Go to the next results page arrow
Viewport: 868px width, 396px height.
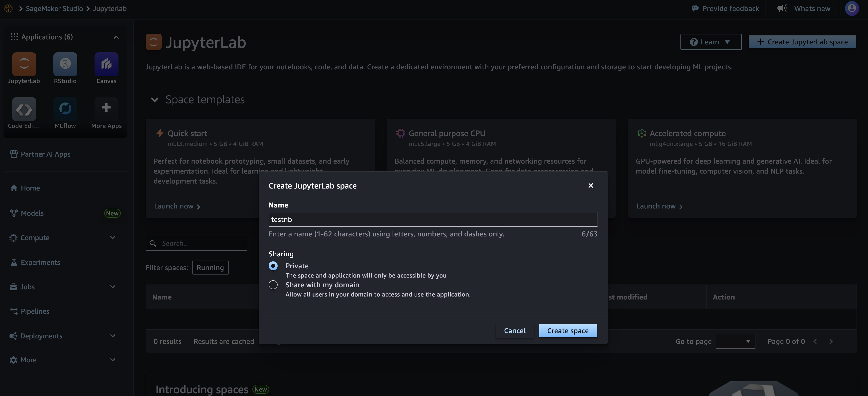pos(831,341)
